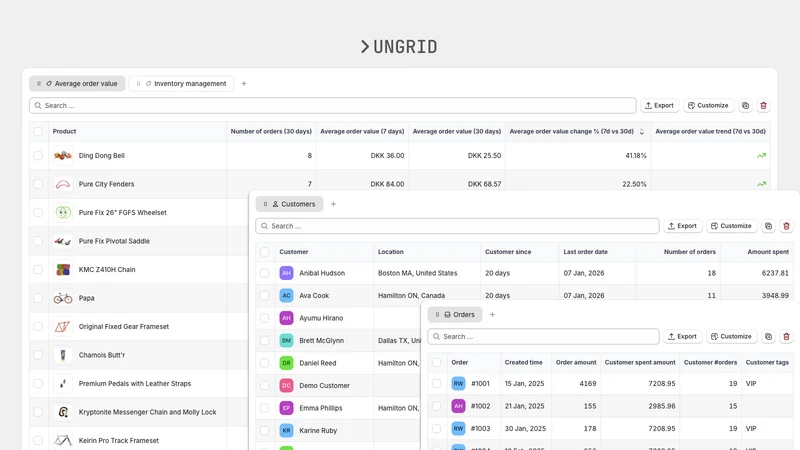The height and width of the screenshot is (450, 800).
Task: Toggle select-all checkbox in Orders table header
Action: (436, 362)
